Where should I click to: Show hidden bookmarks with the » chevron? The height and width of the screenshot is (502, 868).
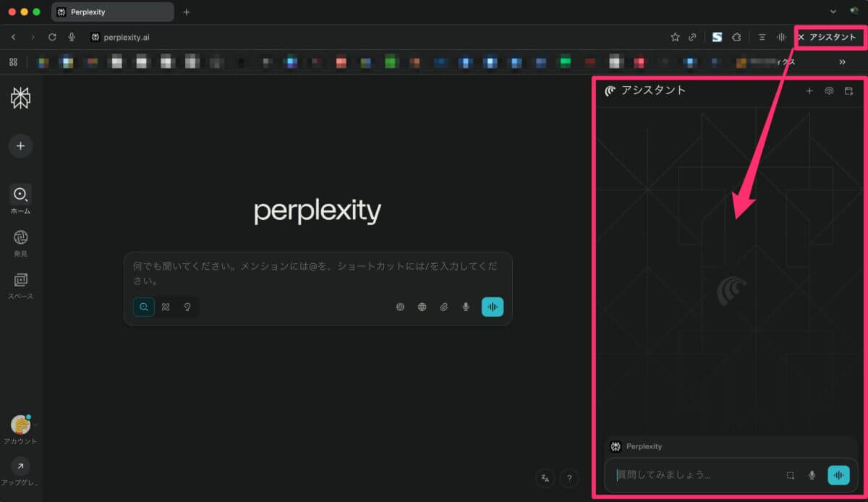coord(842,62)
